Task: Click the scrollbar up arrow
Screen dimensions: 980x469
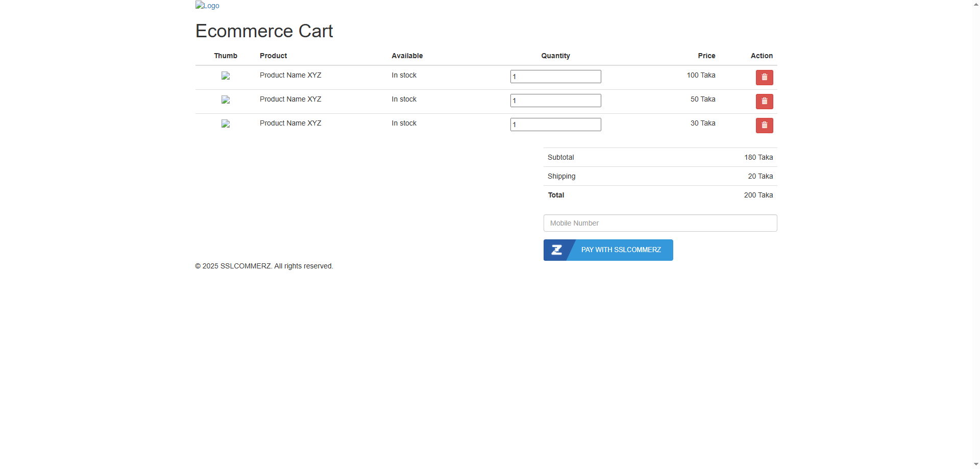Action: (x=975, y=3)
